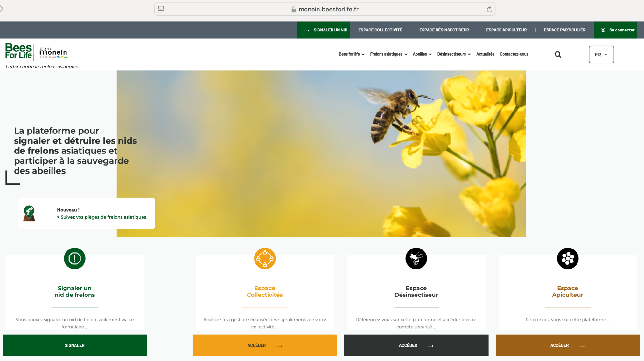Click the Bees For Life logo
Viewport: 644px width, 361px height.
pyautogui.click(x=19, y=51)
